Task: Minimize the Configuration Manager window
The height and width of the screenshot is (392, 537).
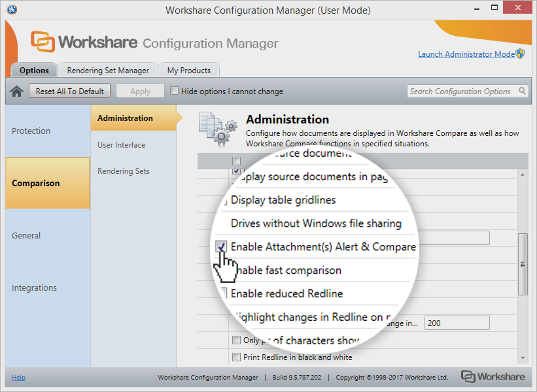Action: coord(477,8)
